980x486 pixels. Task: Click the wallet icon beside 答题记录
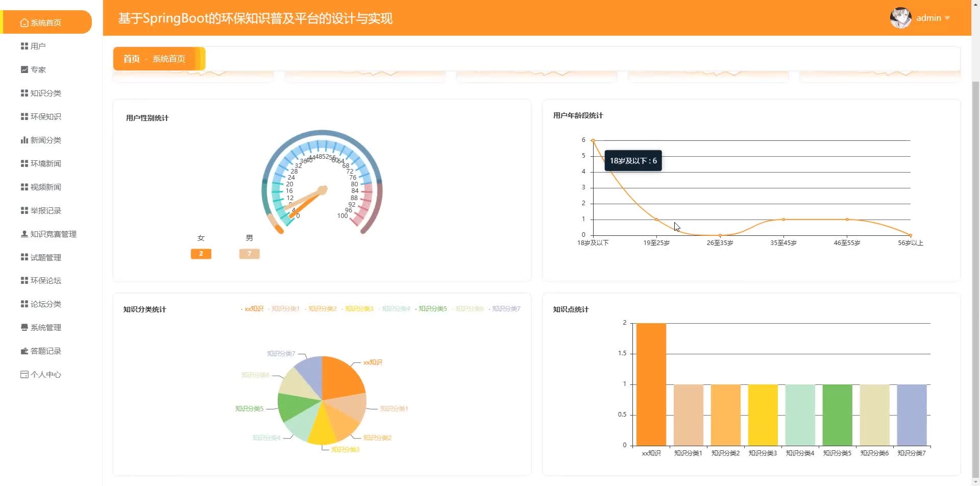pos(24,351)
